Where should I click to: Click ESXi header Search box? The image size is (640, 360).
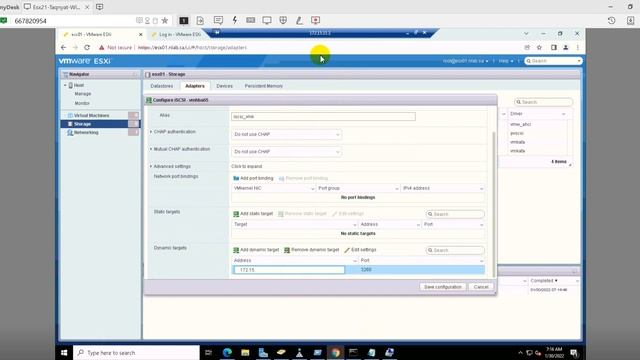coord(553,61)
